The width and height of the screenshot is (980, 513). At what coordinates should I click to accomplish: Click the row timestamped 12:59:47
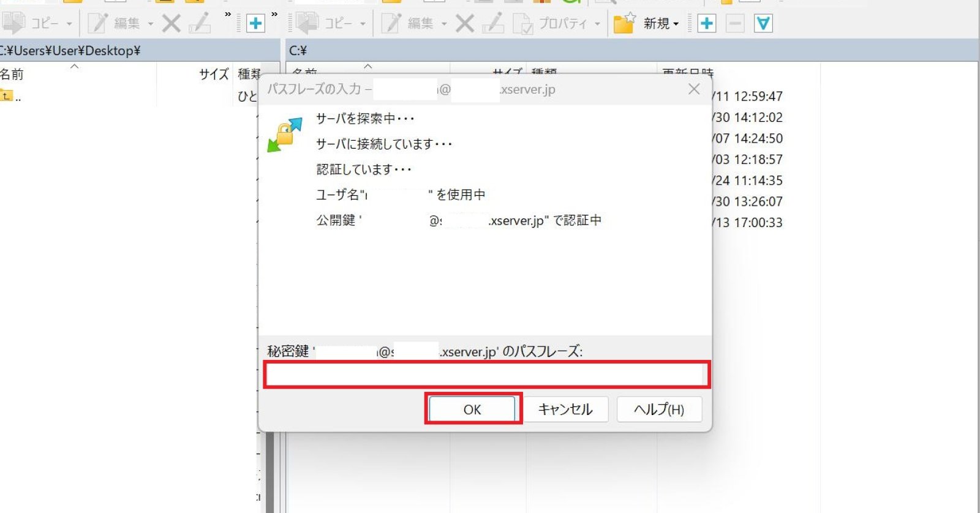point(748,96)
